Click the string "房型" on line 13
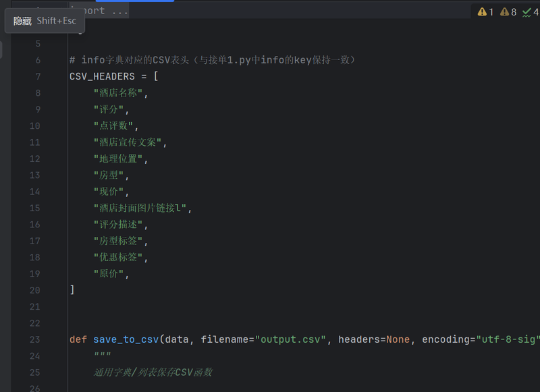Image resolution: width=540 pixels, height=392 pixels. tap(109, 175)
